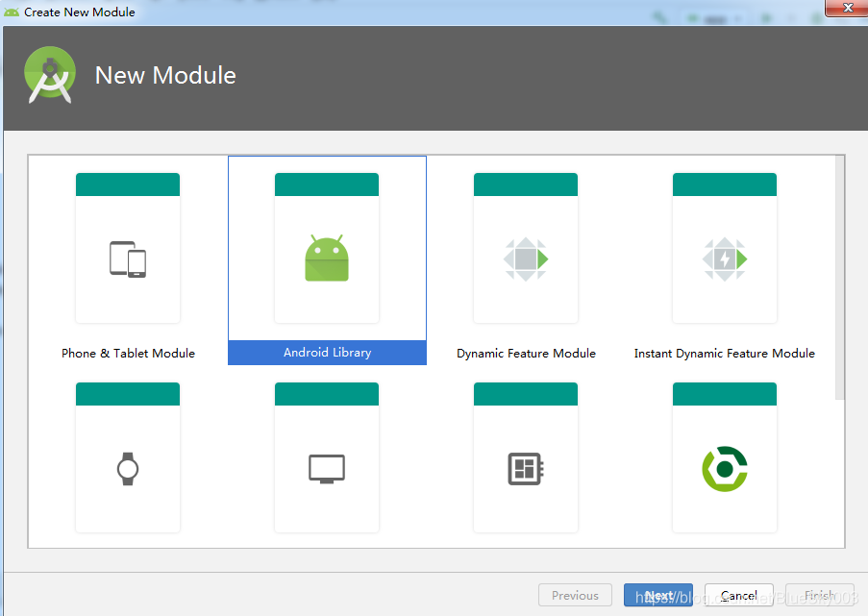Screen dimensions: 868x616
Task: Close the Create New Module window
Action: 847,8
